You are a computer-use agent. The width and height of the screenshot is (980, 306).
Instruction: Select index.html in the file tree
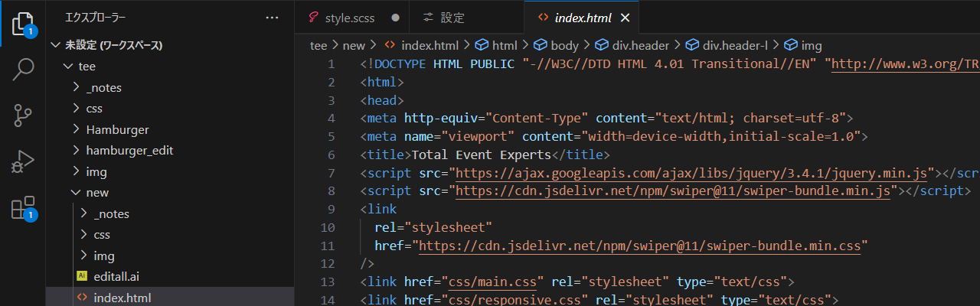coord(122,297)
